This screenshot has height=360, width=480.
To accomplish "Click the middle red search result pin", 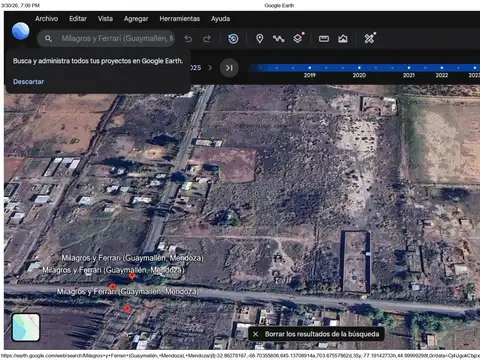I will click(x=113, y=287).
